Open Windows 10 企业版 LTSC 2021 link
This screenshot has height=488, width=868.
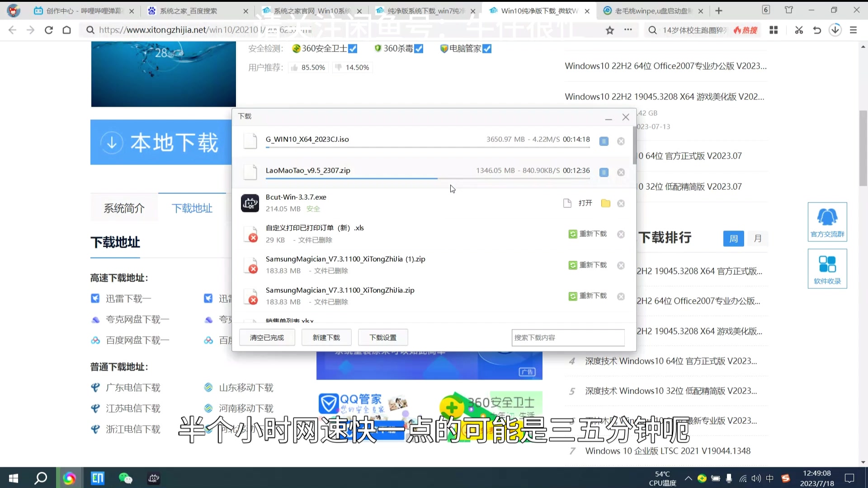(667, 451)
